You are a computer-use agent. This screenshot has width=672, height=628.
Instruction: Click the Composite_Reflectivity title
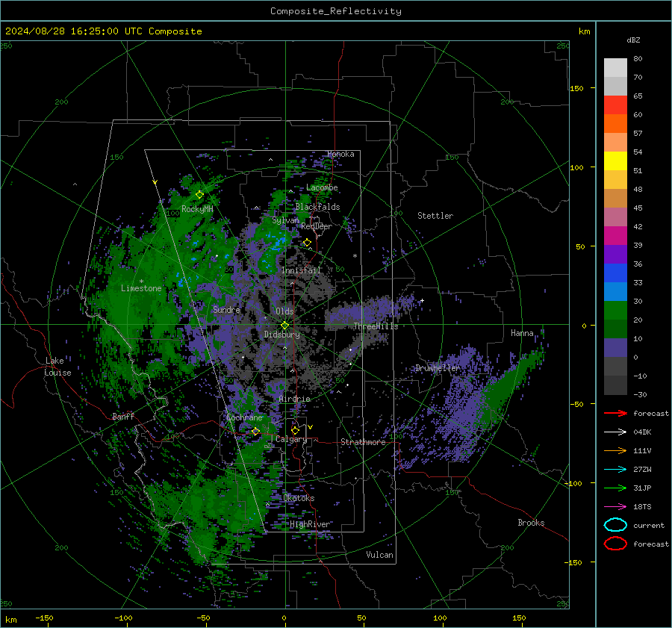[x=336, y=11]
